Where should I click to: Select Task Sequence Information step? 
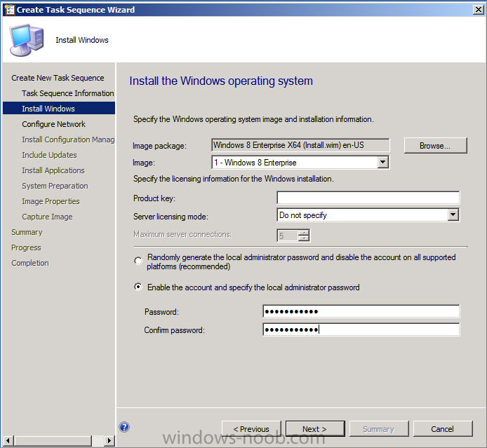click(67, 93)
